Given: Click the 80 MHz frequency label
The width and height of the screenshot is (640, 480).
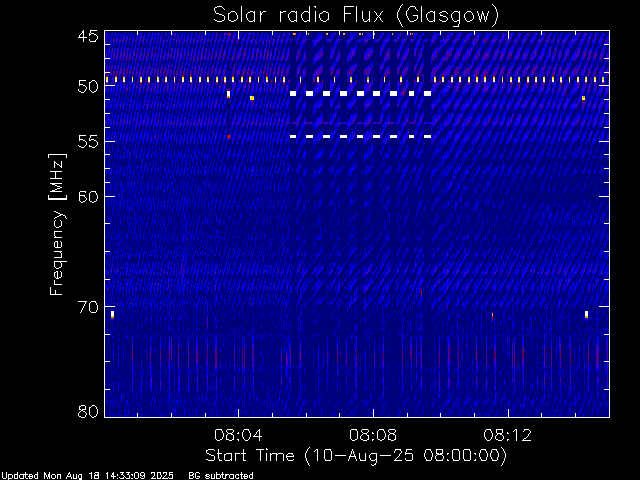Looking at the screenshot, I should 88,411.
